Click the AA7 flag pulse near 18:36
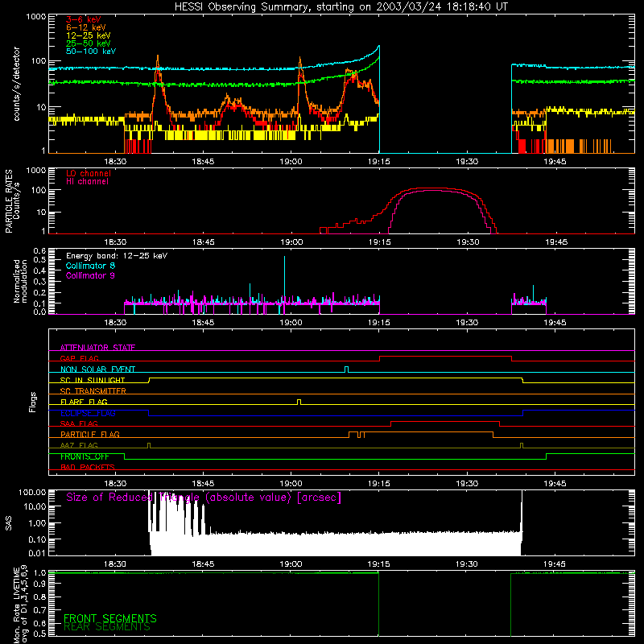Image resolution: width=644 pixels, height=644 pixels. click(149, 445)
